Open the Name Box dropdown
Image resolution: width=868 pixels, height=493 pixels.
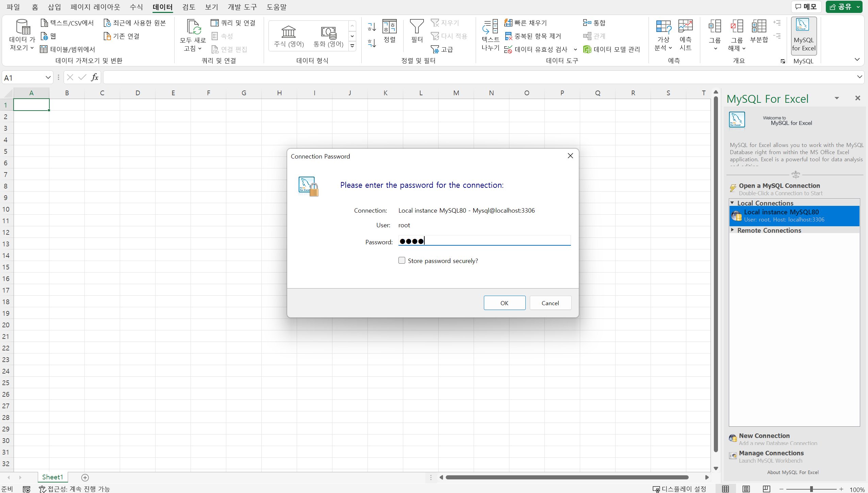pyautogui.click(x=48, y=78)
